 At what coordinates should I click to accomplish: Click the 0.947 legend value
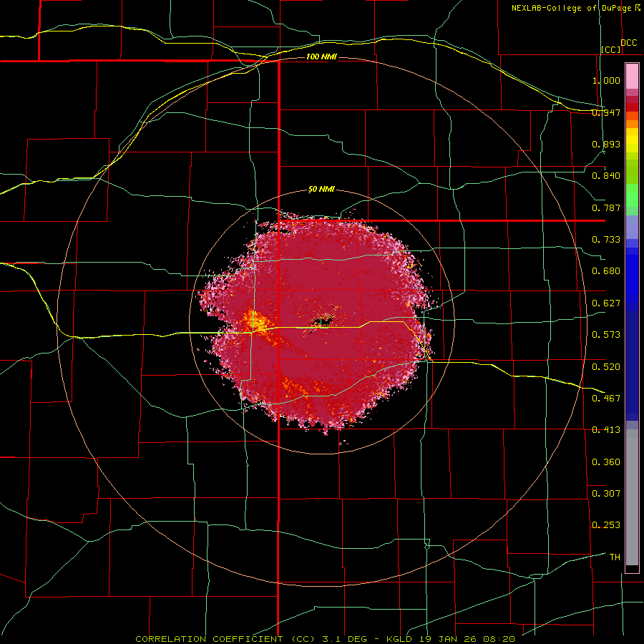click(x=606, y=112)
